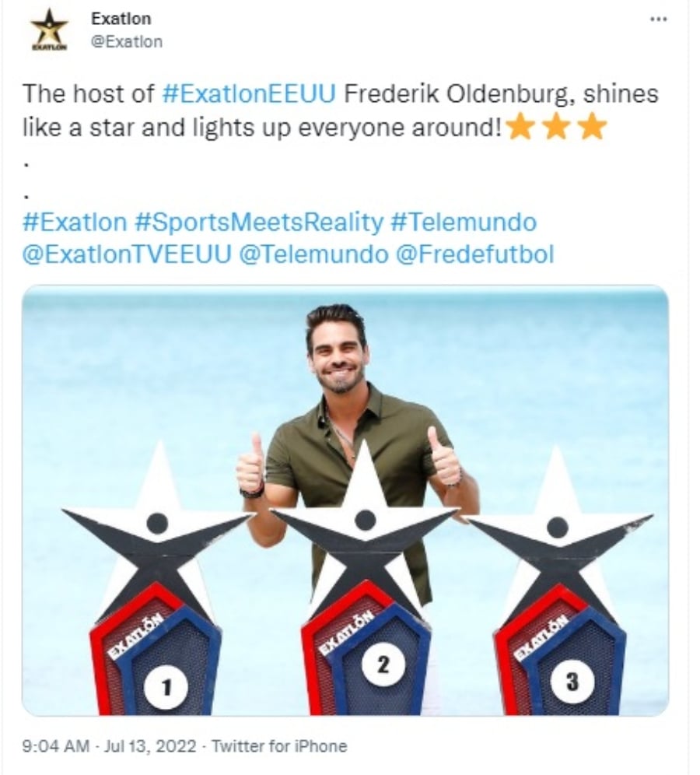Viewport: 700px width, 775px height.
Task: Open the #SportsMeetsReality hashtag
Action: coord(259,222)
